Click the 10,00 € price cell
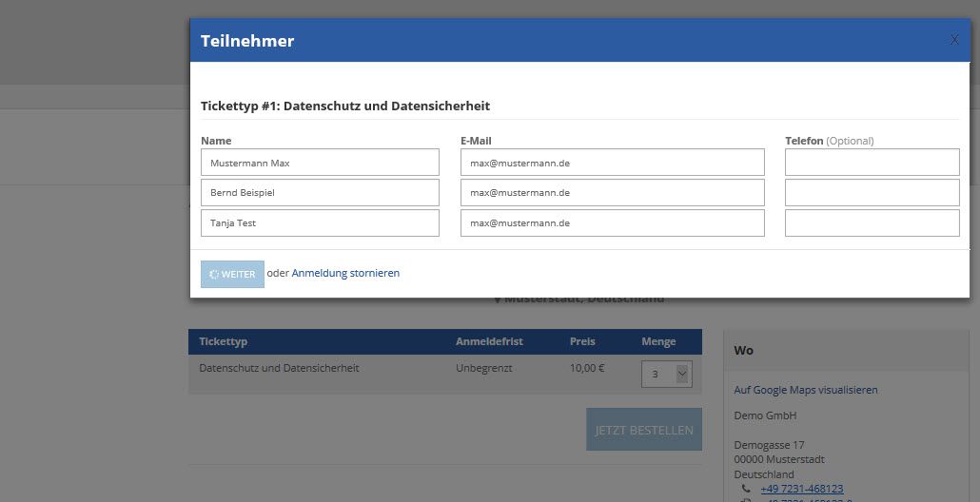 click(x=587, y=368)
